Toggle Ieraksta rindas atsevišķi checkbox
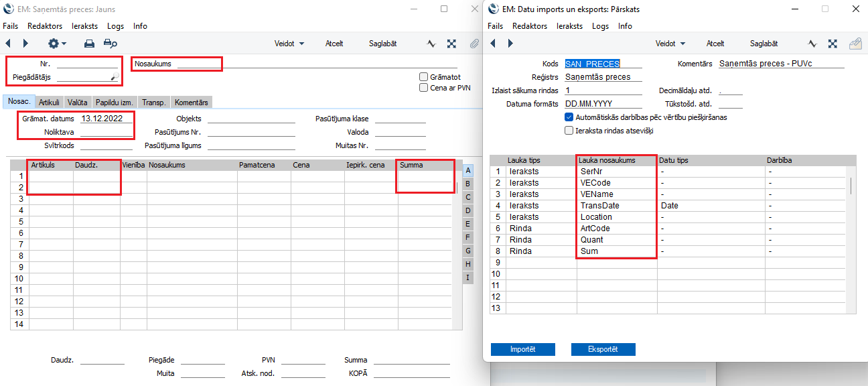868x386 pixels. [569, 131]
